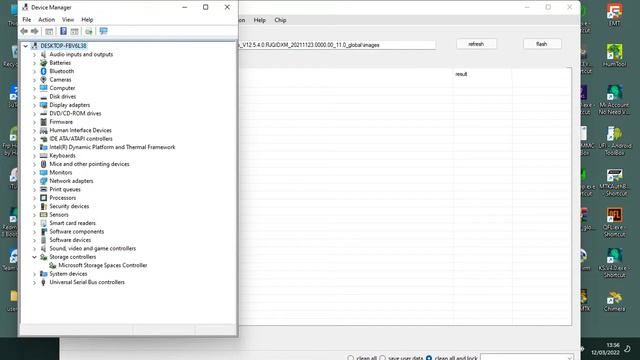Select the DVD/CD-ROM drives item
The image size is (640, 360).
pyautogui.click(x=75, y=113)
